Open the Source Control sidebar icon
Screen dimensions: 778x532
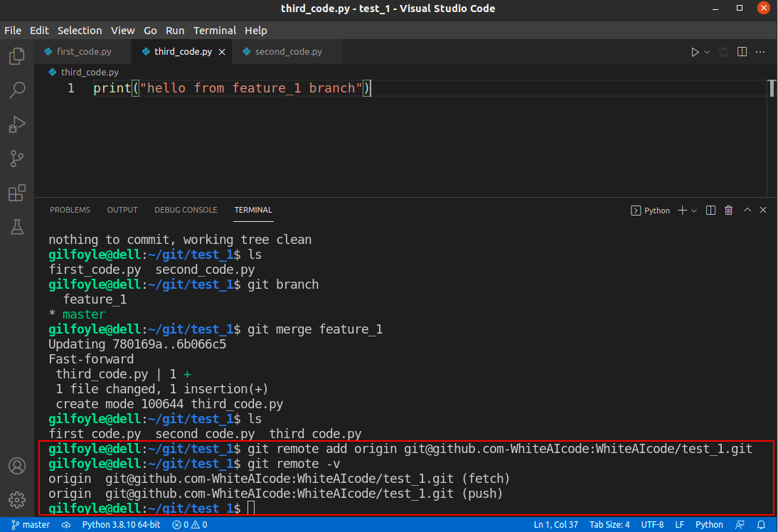[x=16, y=159]
